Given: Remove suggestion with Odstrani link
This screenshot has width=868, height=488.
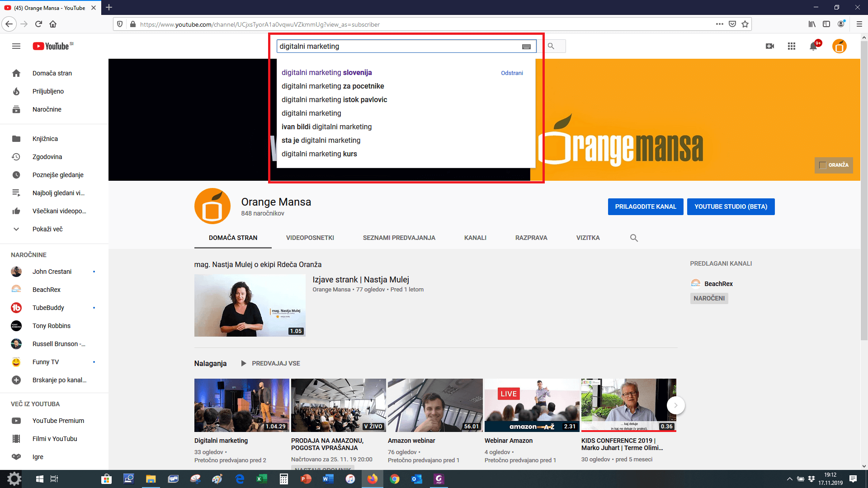Looking at the screenshot, I should [512, 73].
